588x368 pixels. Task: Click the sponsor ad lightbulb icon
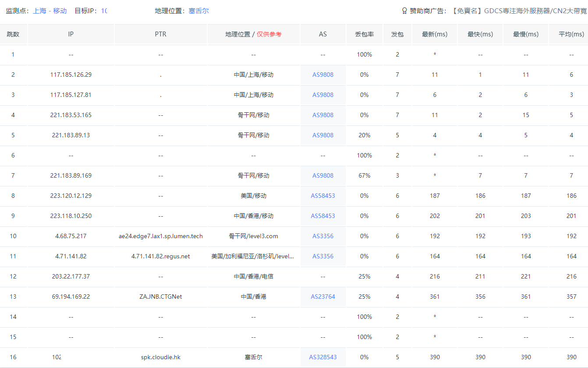coord(404,11)
